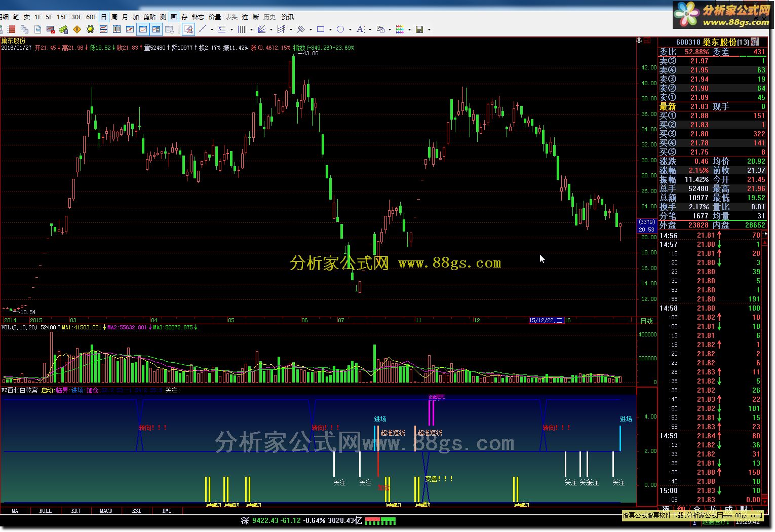
Task: Switch to the DMI indicator tab
Action: point(167,511)
